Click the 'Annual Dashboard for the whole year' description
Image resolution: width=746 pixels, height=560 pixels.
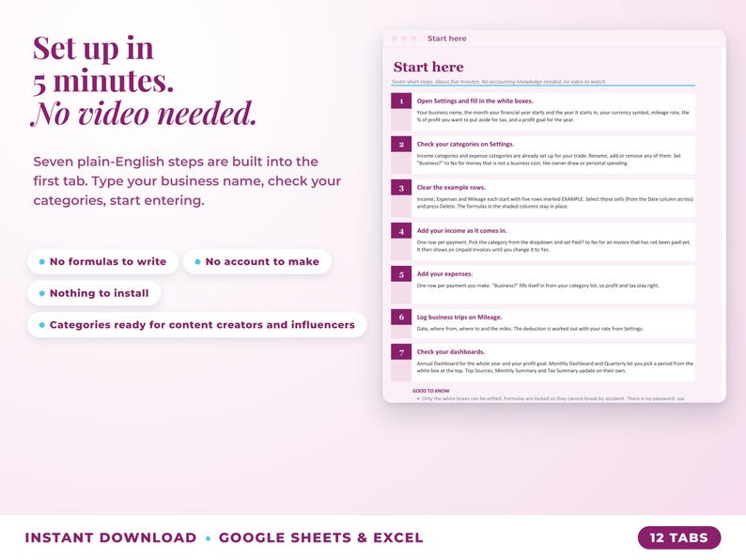click(554, 366)
